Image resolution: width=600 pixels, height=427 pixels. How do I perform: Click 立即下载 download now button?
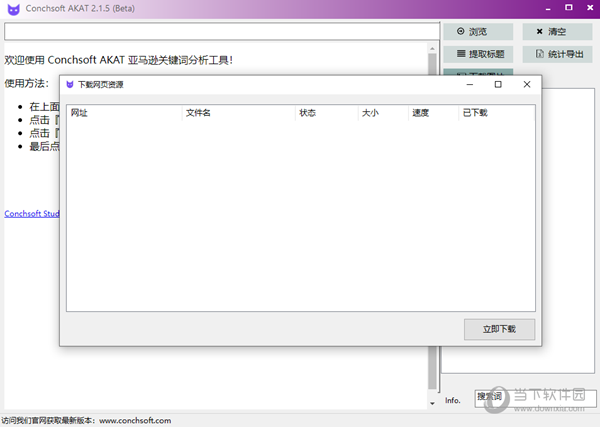(x=499, y=329)
